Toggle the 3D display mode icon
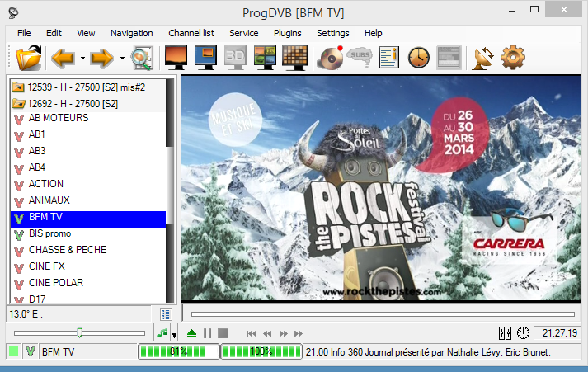Image resolution: width=588 pixels, height=372 pixels. [x=235, y=58]
